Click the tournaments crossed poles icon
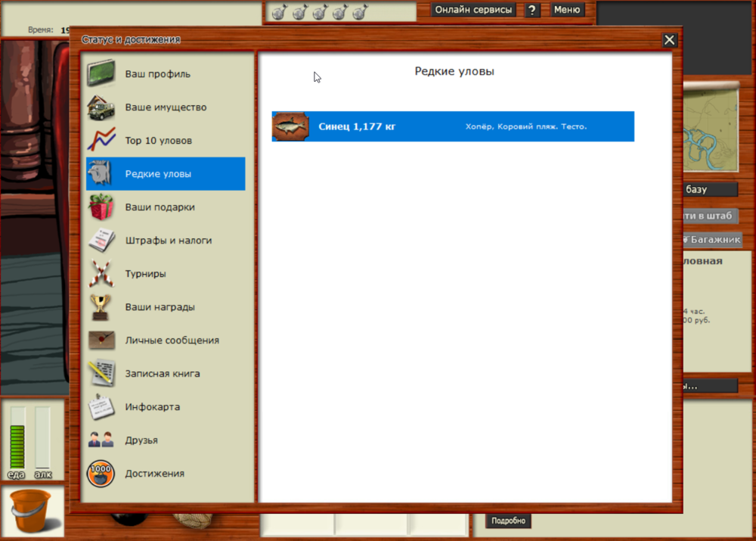Image resolution: width=756 pixels, height=541 pixels. click(101, 274)
